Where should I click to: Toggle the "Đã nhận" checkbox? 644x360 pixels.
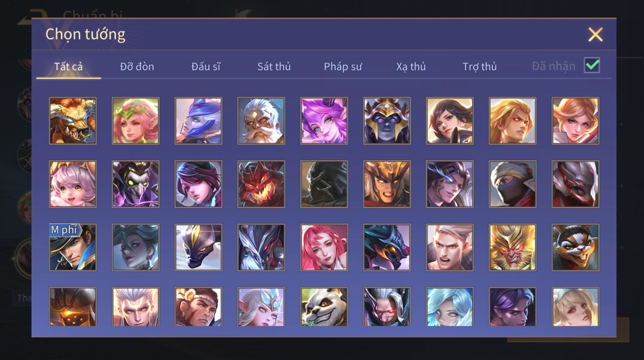[x=592, y=66]
